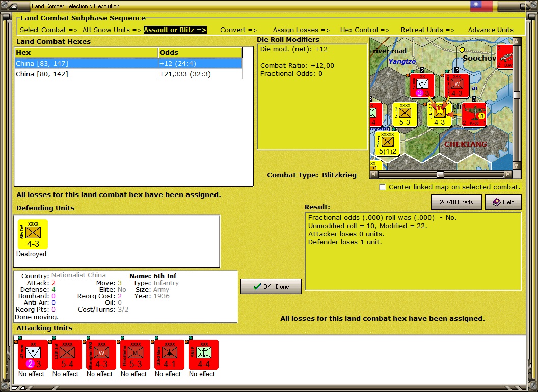Click Defender loses 1 unit result line
The image size is (538, 392).
coord(345,242)
